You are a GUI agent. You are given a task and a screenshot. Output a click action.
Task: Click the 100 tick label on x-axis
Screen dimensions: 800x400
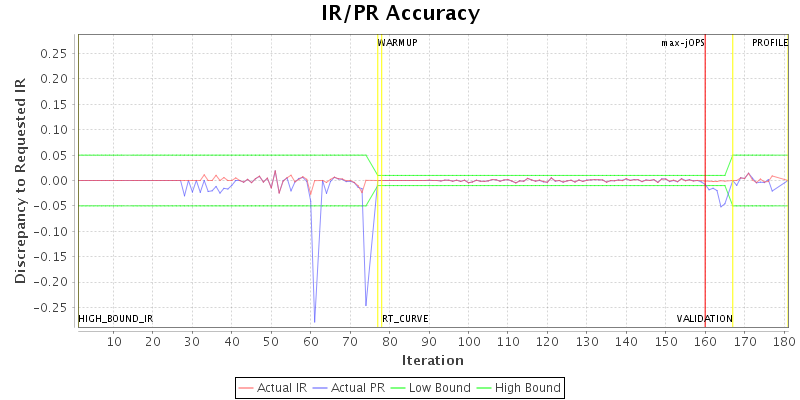click(x=468, y=342)
